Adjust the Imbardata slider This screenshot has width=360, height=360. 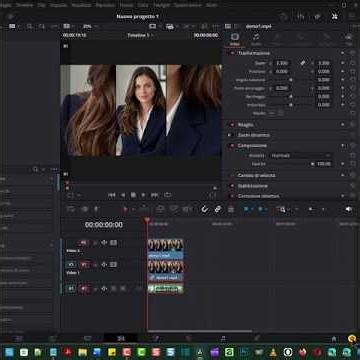pos(291,105)
